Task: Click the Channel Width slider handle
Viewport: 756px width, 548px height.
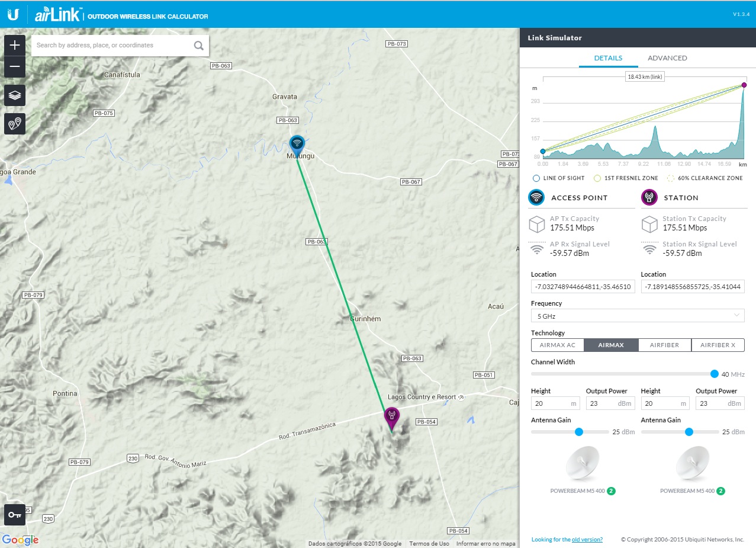Action: pos(715,374)
